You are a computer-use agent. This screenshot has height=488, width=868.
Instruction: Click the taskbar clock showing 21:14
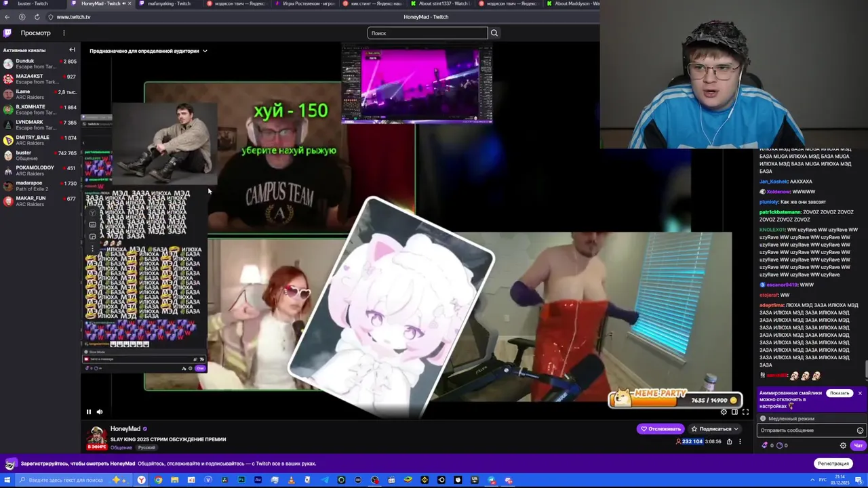(x=842, y=480)
